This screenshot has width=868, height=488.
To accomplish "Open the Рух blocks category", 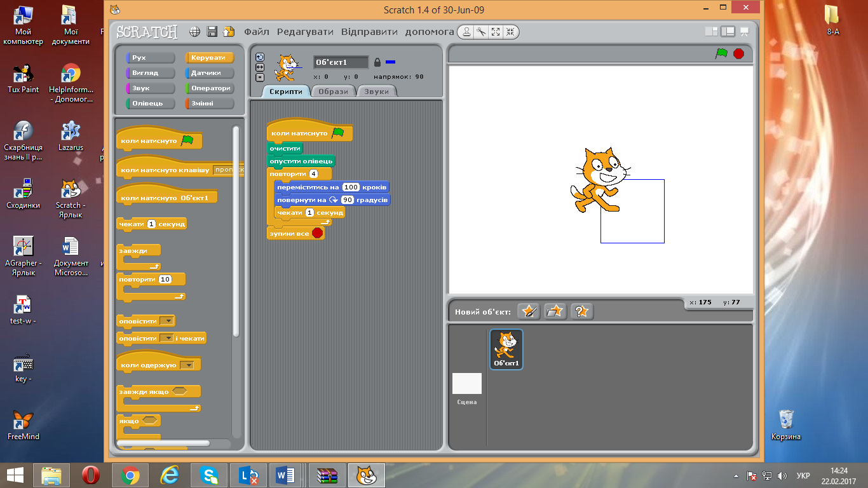I will tap(151, 58).
